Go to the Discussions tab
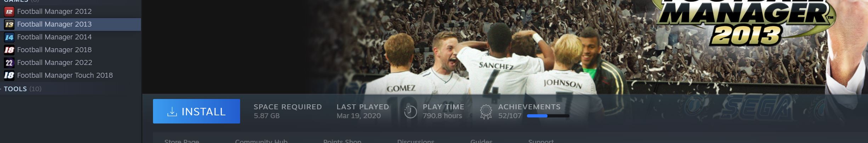 tap(416, 141)
